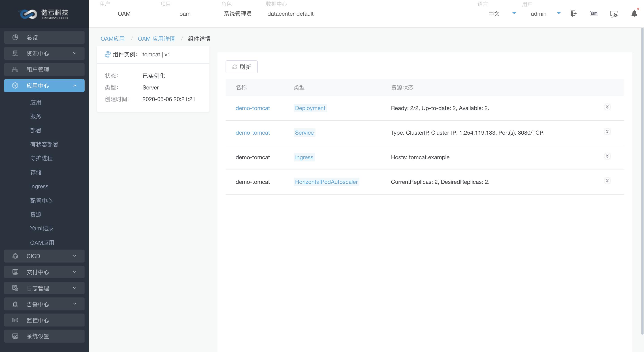Expand the Service row details
Image resolution: width=644 pixels, height=352 pixels.
click(x=607, y=131)
